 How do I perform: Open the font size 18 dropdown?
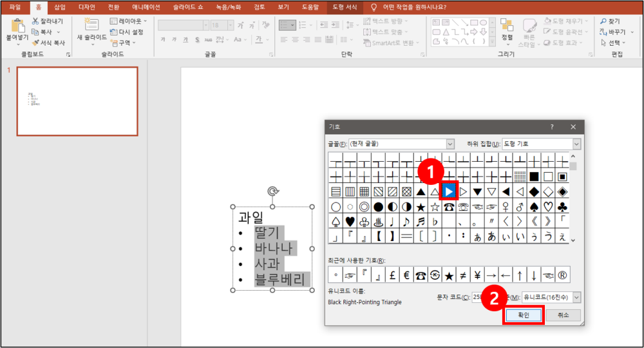tap(231, 26)
